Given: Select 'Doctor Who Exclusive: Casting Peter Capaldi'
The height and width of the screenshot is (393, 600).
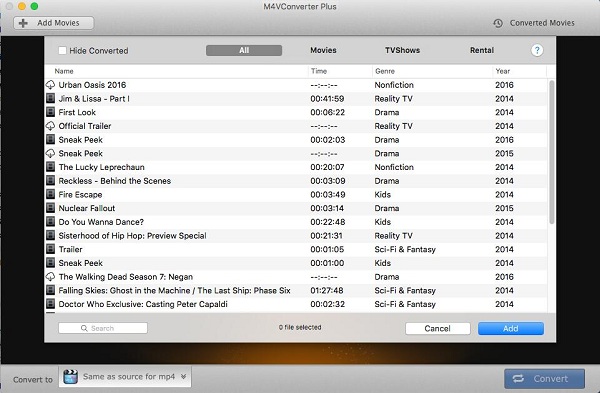Looking at the screenshot, I should (x=296, y=304).
